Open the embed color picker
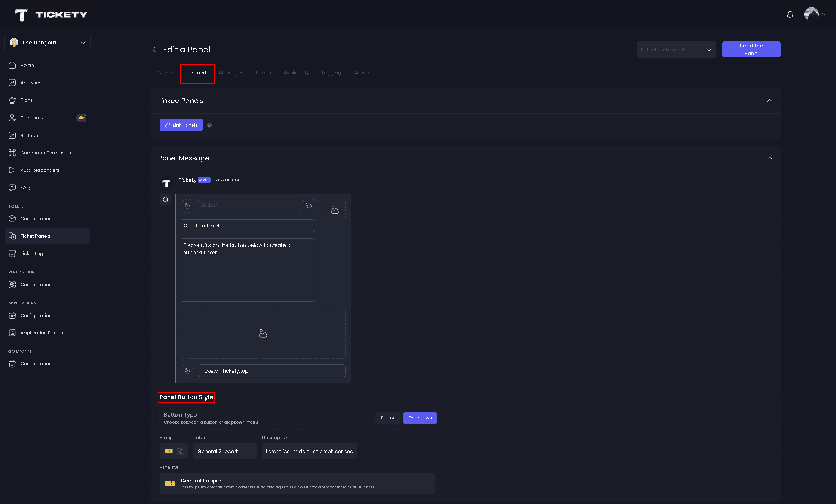 [165, 199]
